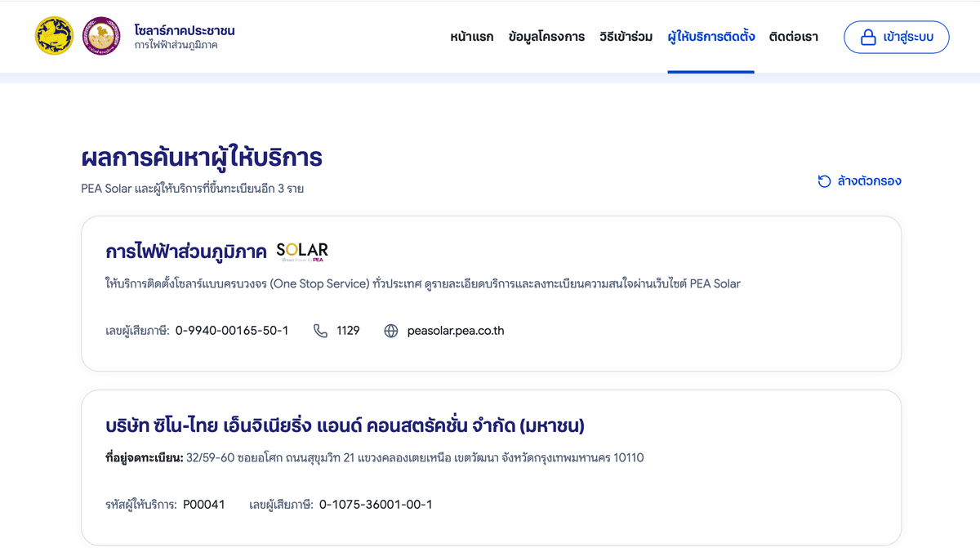Click the PEA SOLAR logo image

302,251
